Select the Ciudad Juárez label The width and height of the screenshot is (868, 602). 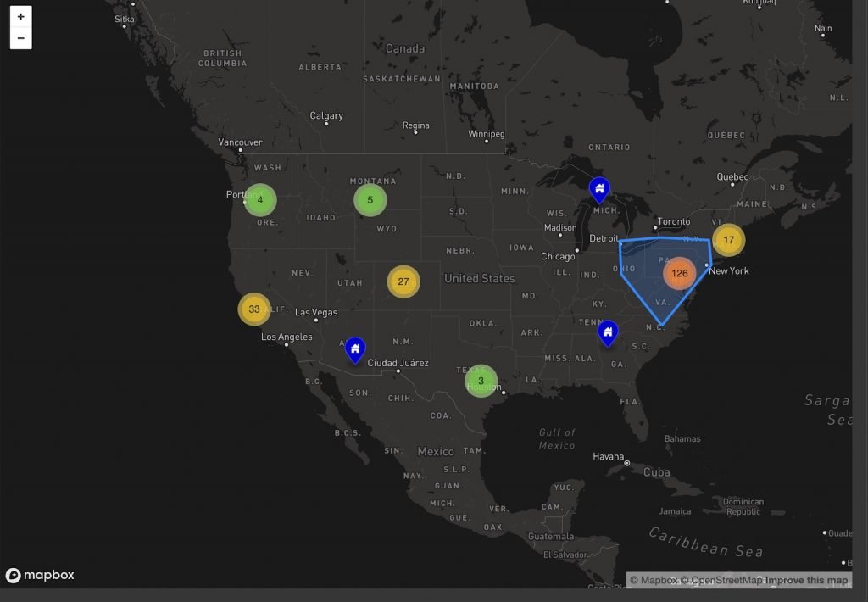click(398, 363)
